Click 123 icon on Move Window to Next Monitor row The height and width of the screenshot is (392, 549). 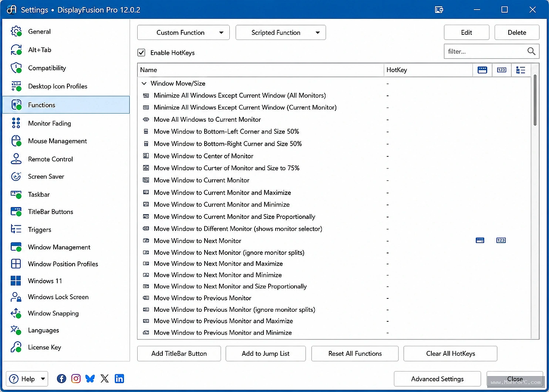(x=501, y=240)
